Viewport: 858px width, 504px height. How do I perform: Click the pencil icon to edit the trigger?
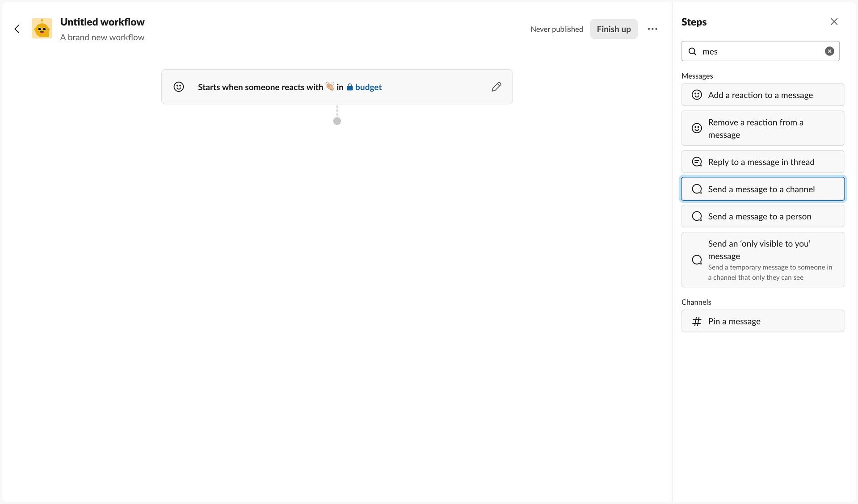(x=496, y=87)
